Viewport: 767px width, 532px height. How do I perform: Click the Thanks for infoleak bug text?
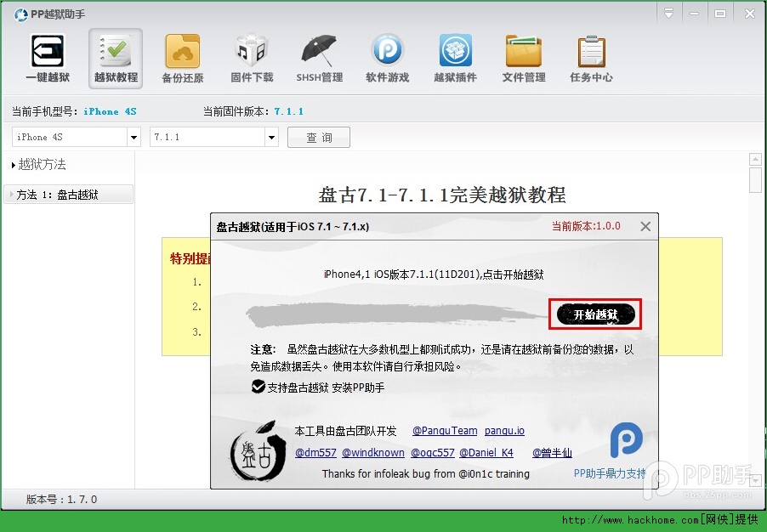pos(425,474)
